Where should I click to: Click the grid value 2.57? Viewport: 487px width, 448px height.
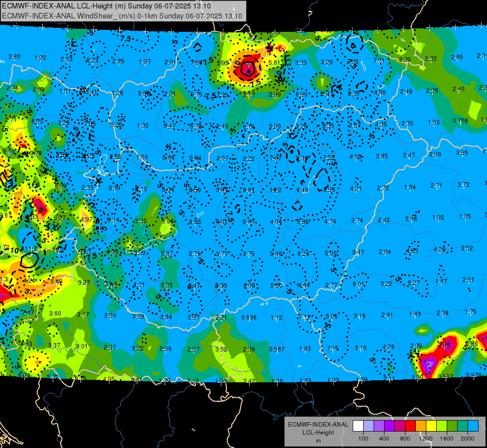click(x=193, y=349)
